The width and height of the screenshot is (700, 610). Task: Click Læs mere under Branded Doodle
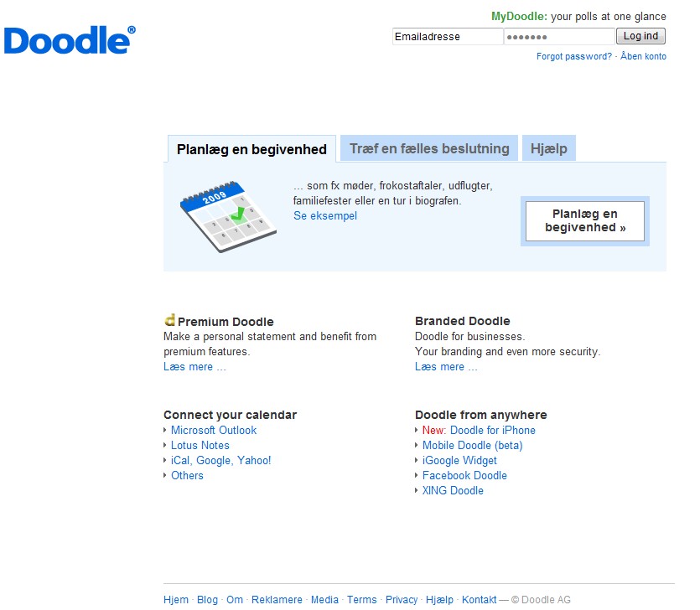446,367
